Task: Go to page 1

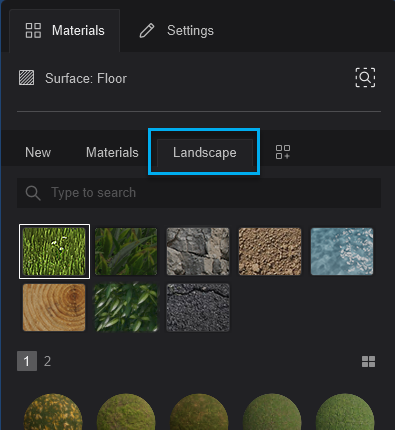Action: pos(27,361)
